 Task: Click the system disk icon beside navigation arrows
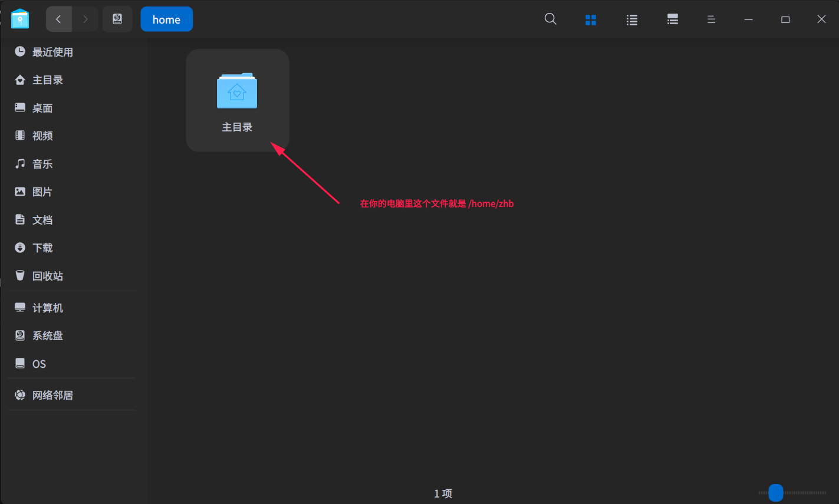[x=117, y=18]
